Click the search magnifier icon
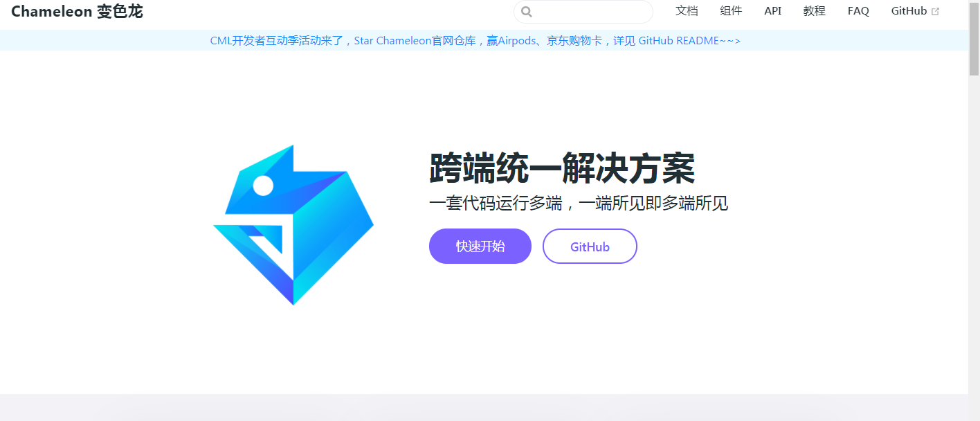980x421 pixels. pos(527,12)
